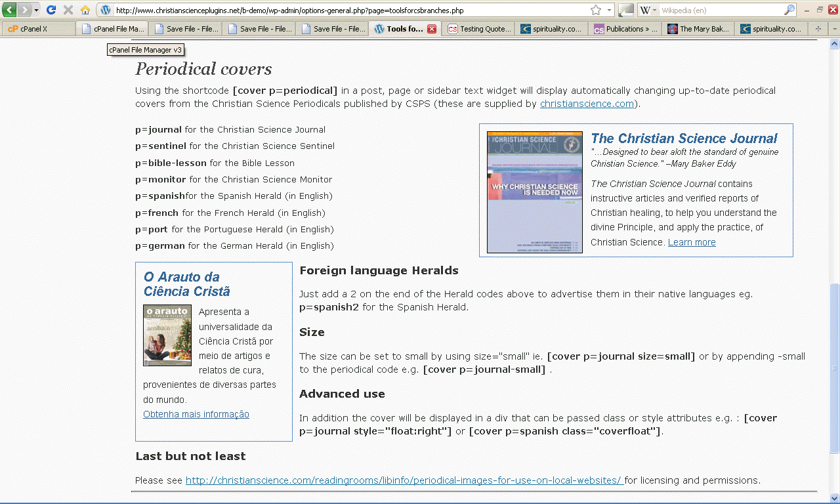The image size is (840, 504).
Task: Click the Christian Science Journal cover image
Action: [x=534, y=192]
